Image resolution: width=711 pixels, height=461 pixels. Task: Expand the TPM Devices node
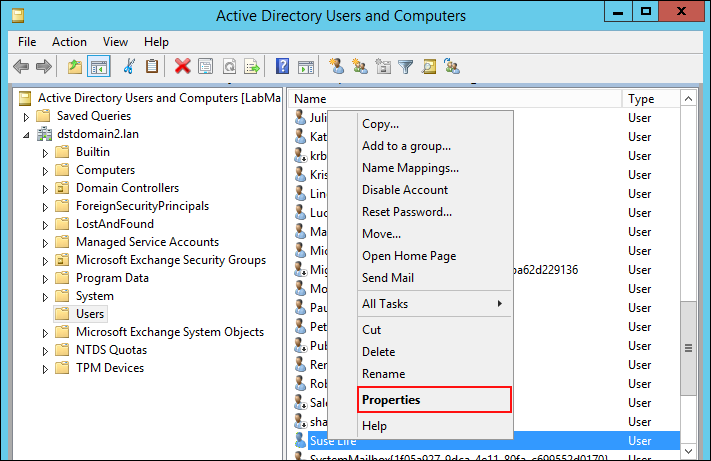point(45,369)
